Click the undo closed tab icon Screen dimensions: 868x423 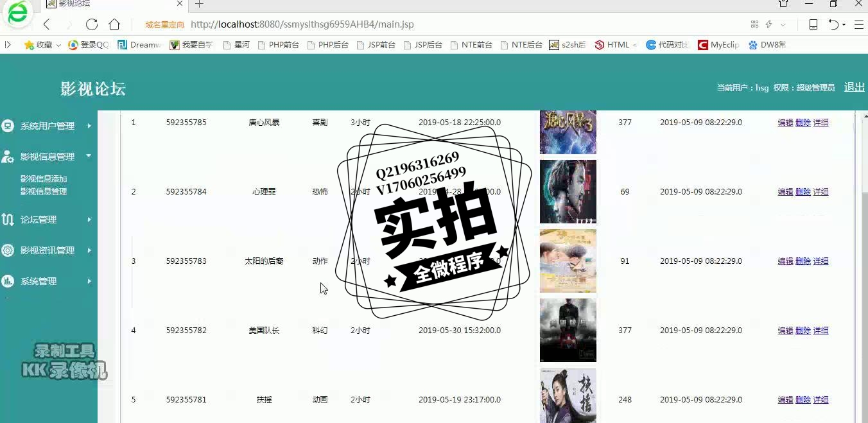833,24
